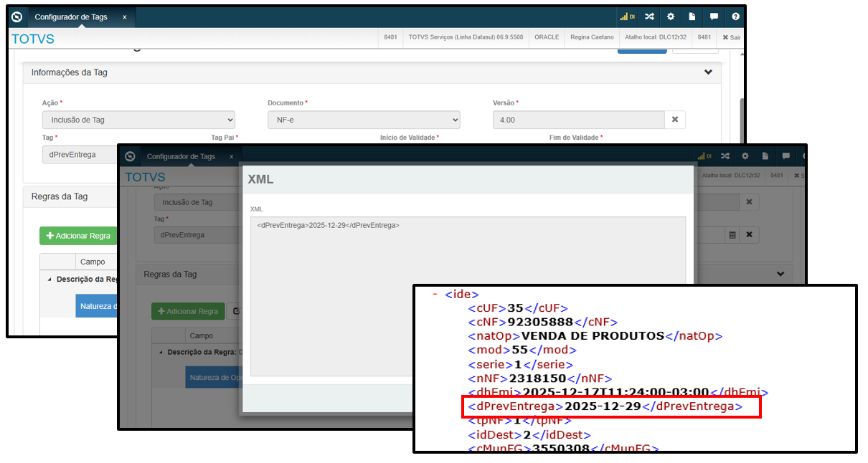
Task: Click the dimmed Adicionar Regra button in the middle window
Action: (188, 311)
